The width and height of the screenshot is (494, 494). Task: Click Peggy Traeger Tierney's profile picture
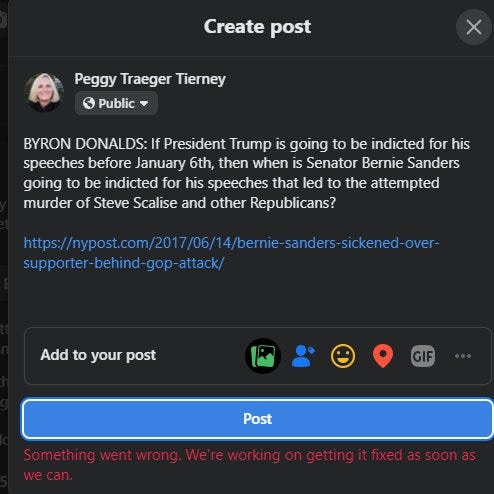click(x=44, y=92)
